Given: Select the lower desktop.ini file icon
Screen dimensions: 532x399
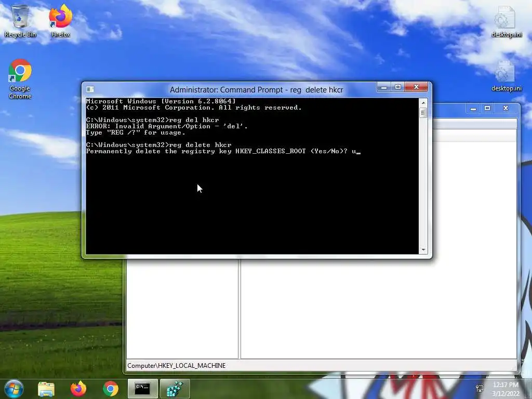Looking at the screenshot, I should (x=506, y=75).
